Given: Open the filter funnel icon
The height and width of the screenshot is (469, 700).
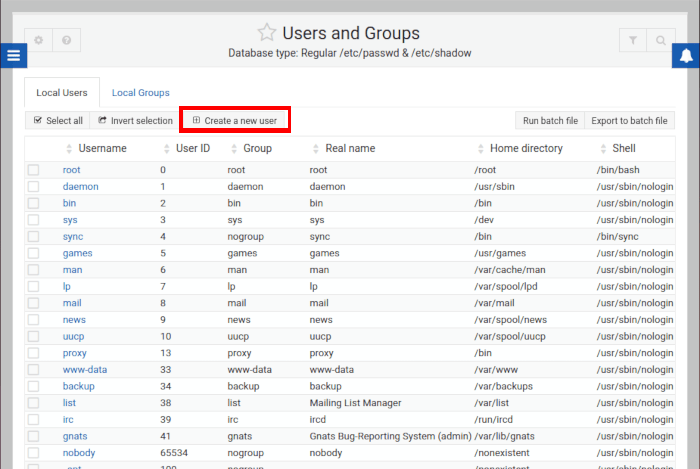Looking at the screenshot, I should pos(633,40).
